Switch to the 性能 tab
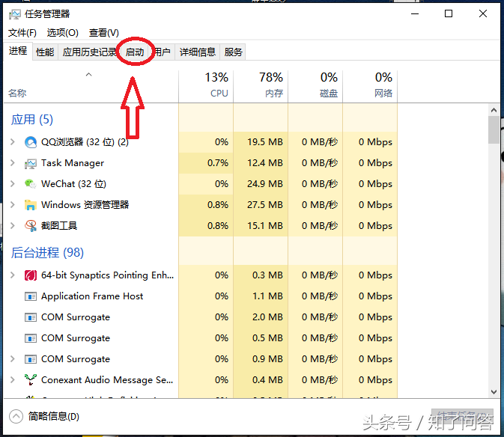This screenshot has width=504, height=437. click(45, 52)
